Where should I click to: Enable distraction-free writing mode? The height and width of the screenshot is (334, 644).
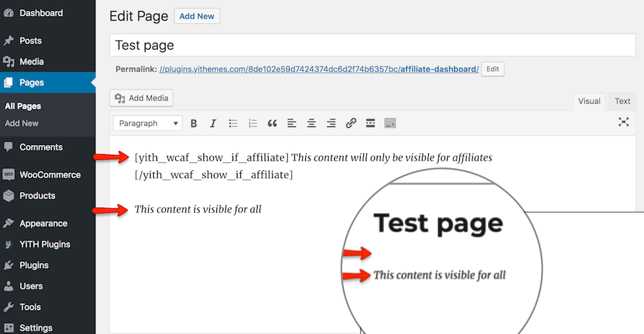(x=623, y=122)
